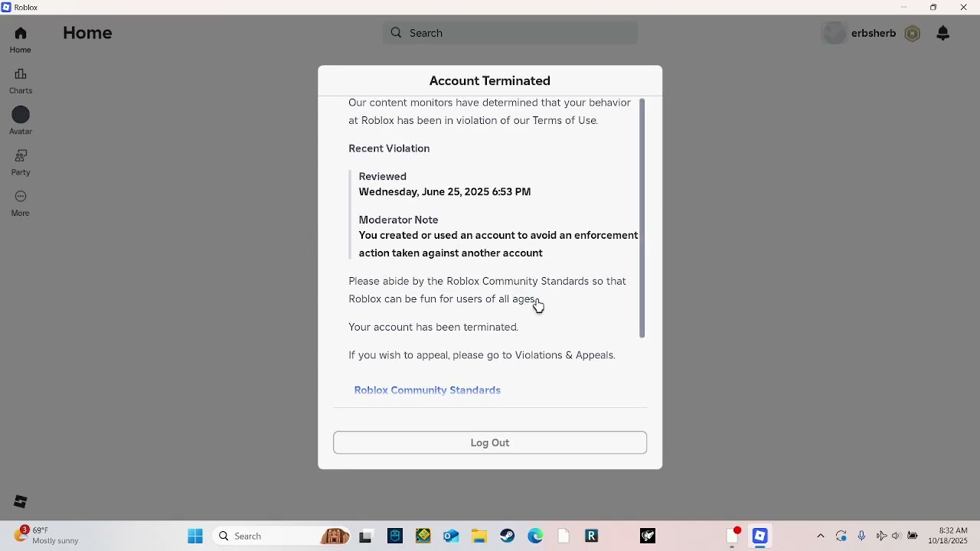Image resolution: width=980 pixels, height=551 pixels.
Task: Click the magnifier icon in Roblox search
Action: pos(396,33)
